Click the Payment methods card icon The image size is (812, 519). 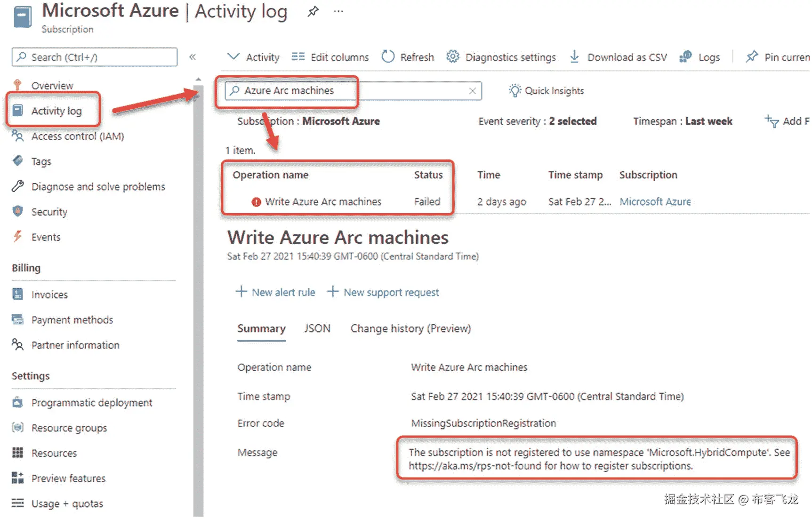click(18, 319)
